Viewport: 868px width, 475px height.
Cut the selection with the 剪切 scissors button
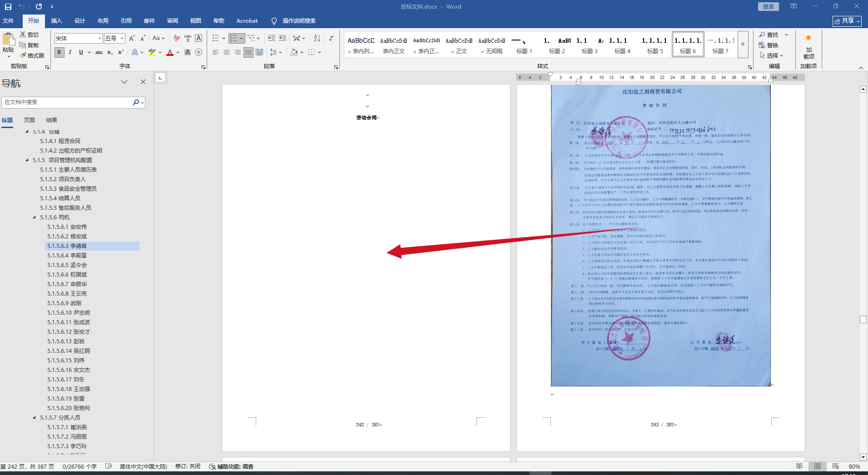point(29,35)
